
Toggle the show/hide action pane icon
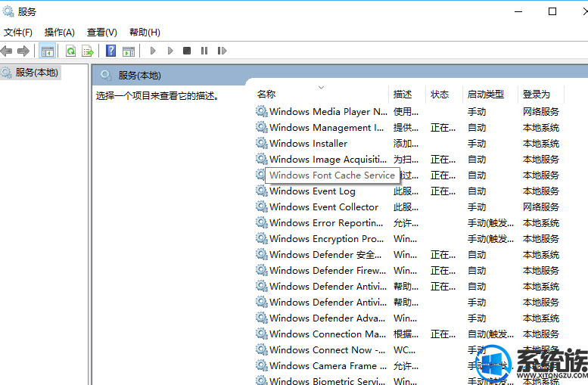pos(129,51)
